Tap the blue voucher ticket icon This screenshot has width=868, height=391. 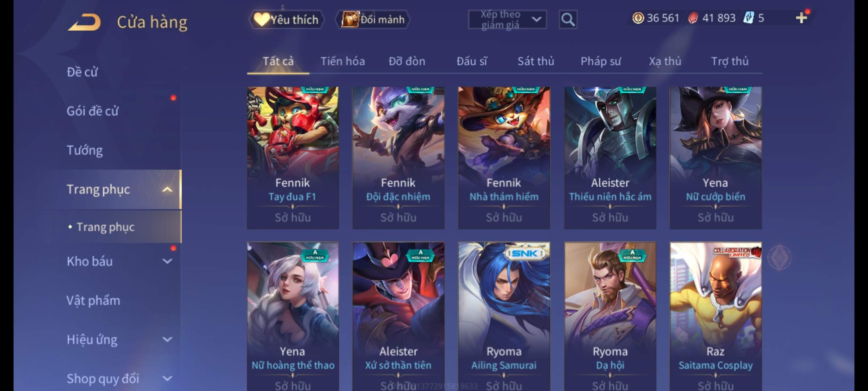tap(748, 18)
